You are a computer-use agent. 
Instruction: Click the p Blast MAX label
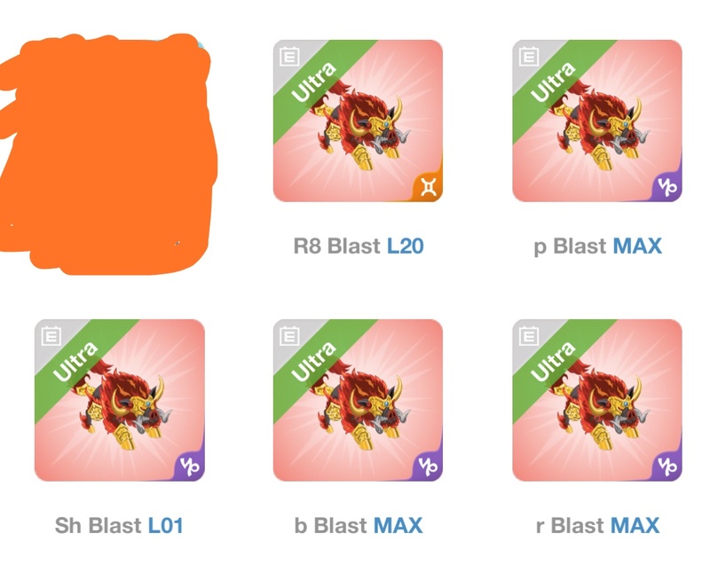pos(597,247)
